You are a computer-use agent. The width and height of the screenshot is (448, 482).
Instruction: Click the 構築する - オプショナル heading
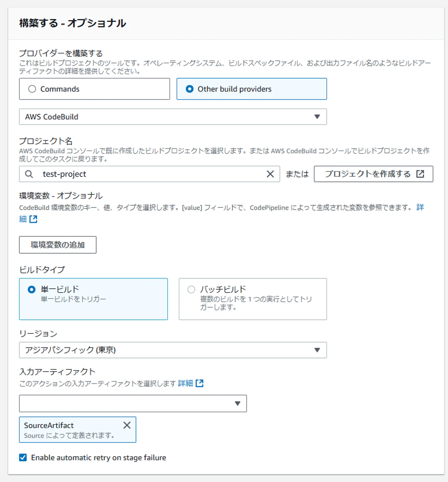point(72,23)
